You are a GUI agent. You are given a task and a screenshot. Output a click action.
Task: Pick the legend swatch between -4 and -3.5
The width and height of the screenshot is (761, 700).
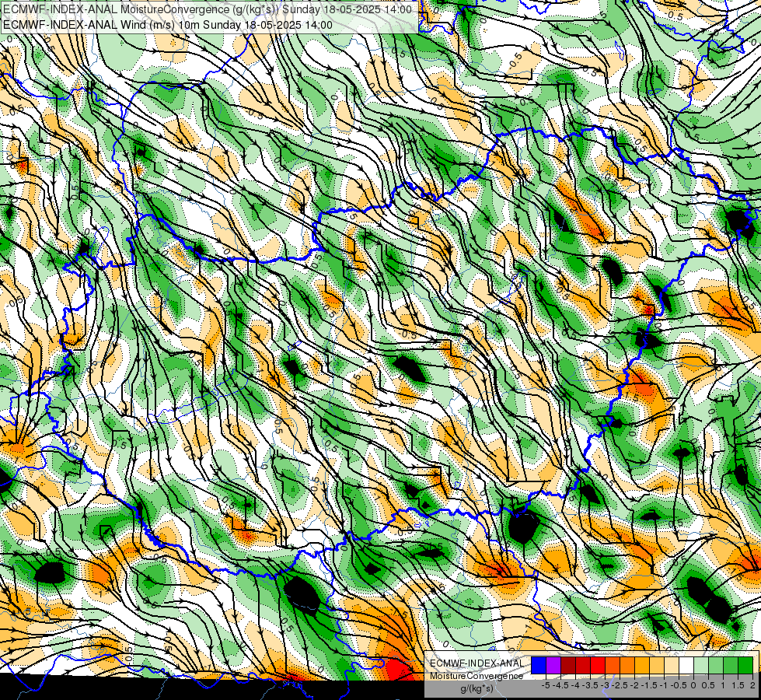coord(583,665)
